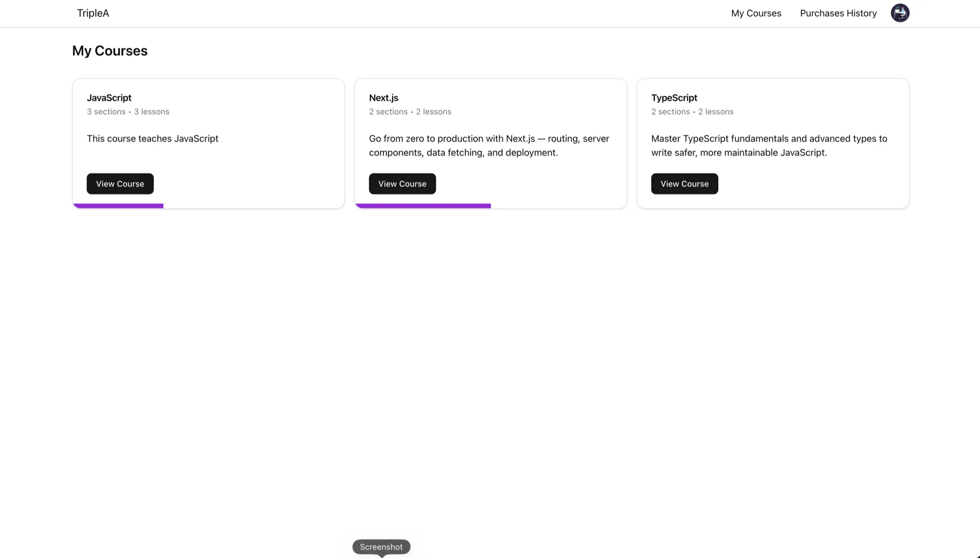Select the TypeScript course title

click(x=674, y=98)
